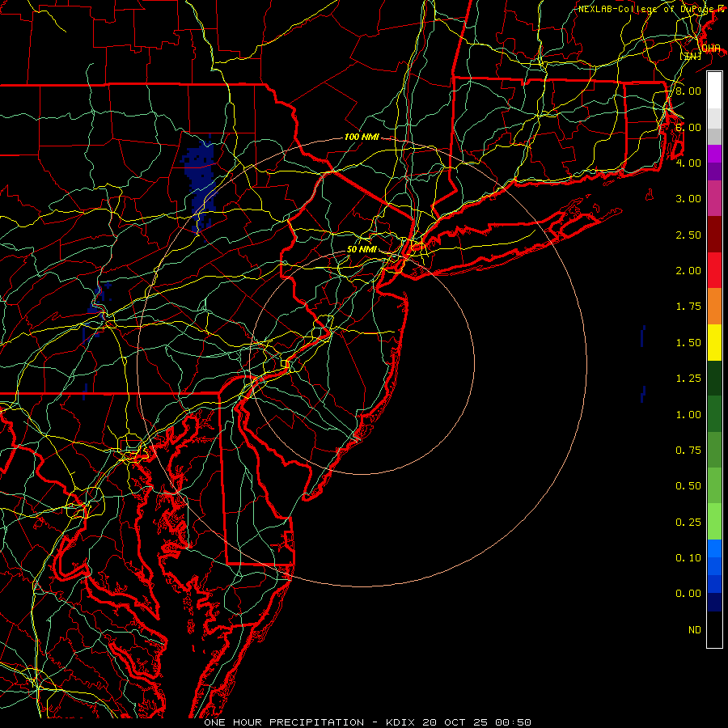This screenshot has height=728, width=728.
Task: Select the 3.00 legend value
Action: 688,199
